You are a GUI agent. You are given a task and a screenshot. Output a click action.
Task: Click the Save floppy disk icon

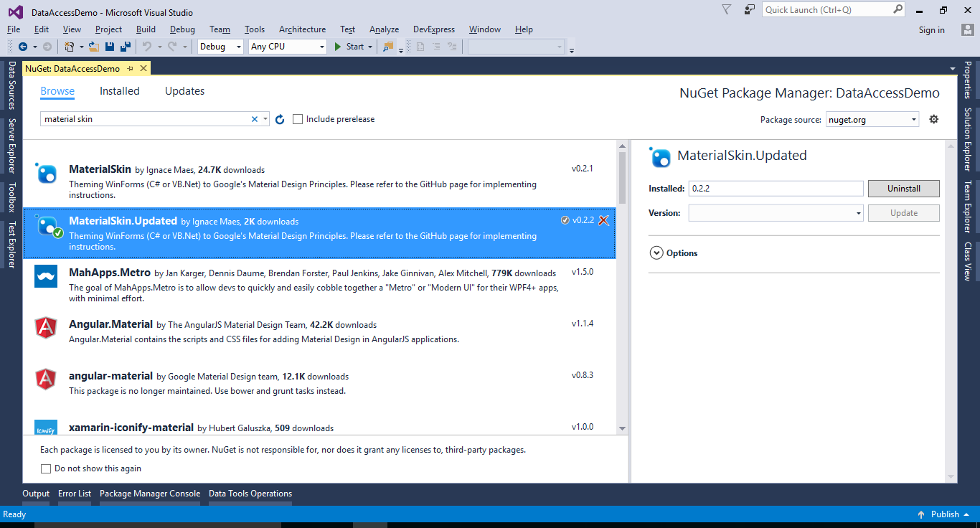[x=110, y=47]
